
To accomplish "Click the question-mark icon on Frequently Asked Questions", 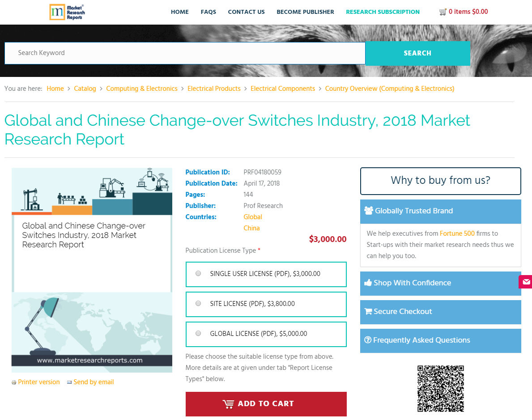I will pyautogui.click(x=368, y=340).
